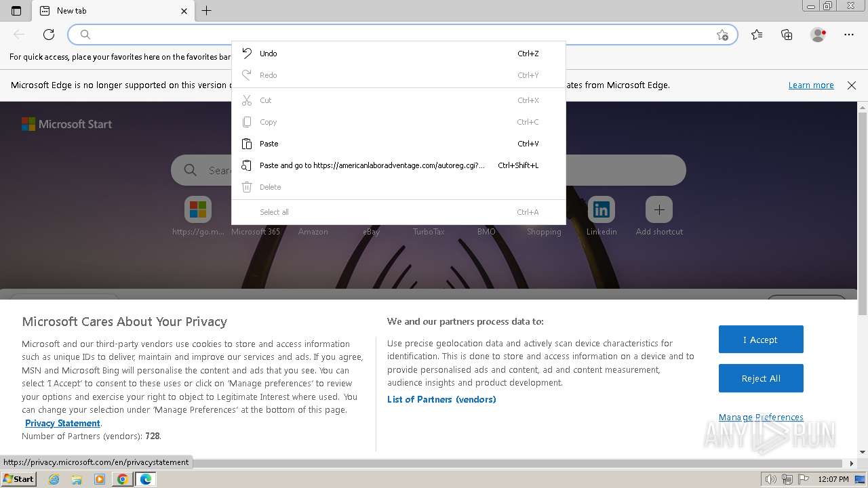Click the browser Refresh button
This screenshot has height=488, width=868.
pyautogui.click(x=49, y=35)
